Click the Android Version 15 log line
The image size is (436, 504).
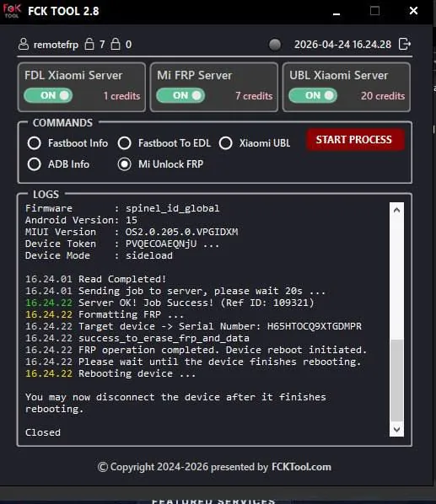81,220
